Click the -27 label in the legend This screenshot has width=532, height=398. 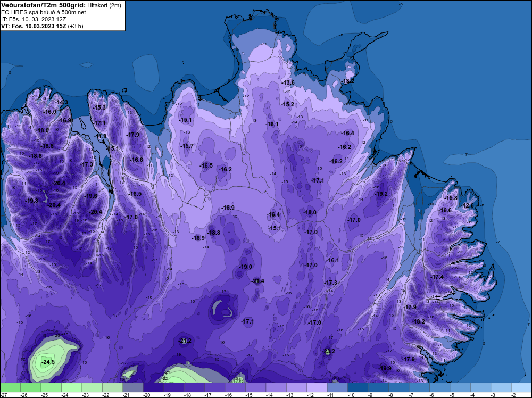pos(3,395)
